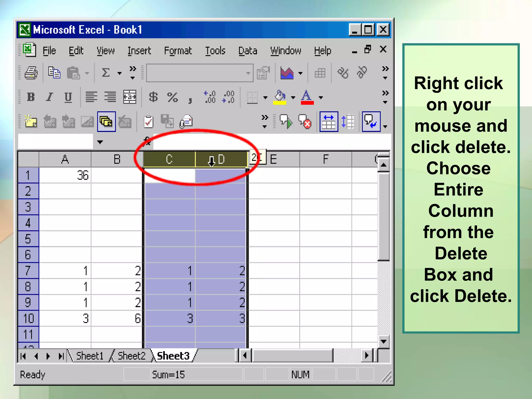532x399 pixels.
Task: Expand the Chart type dropdown arrow
Action: pos(301,73)
